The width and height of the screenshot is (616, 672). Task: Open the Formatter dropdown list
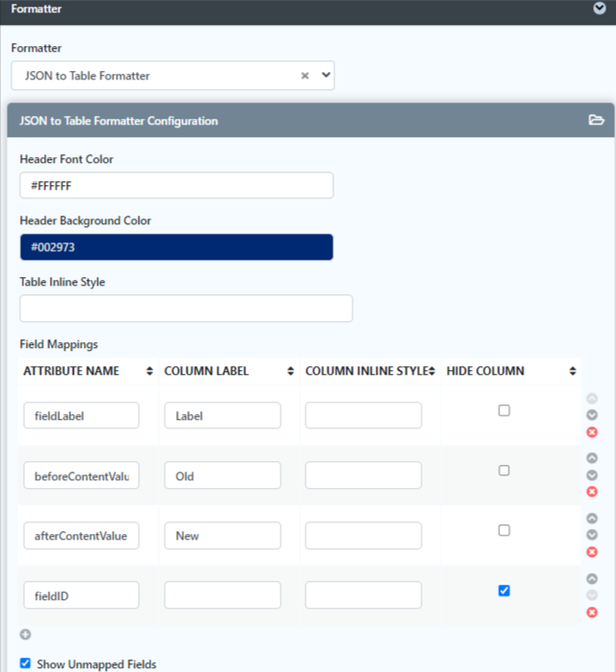click(326, 76)
